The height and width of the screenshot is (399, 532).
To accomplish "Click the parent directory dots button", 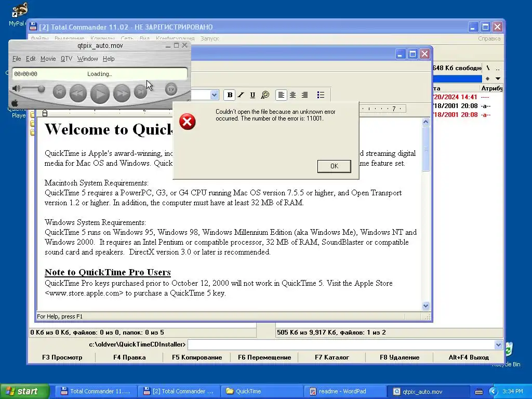I will (497, 68).
